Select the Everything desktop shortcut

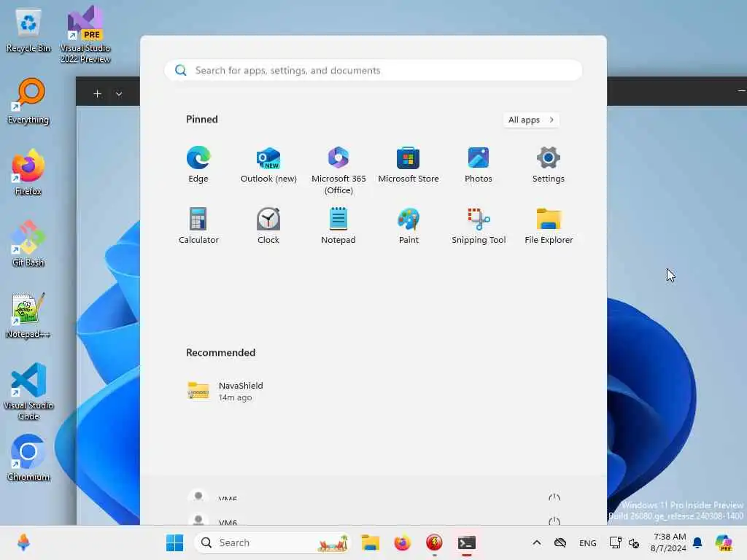(x=28, y=101)
